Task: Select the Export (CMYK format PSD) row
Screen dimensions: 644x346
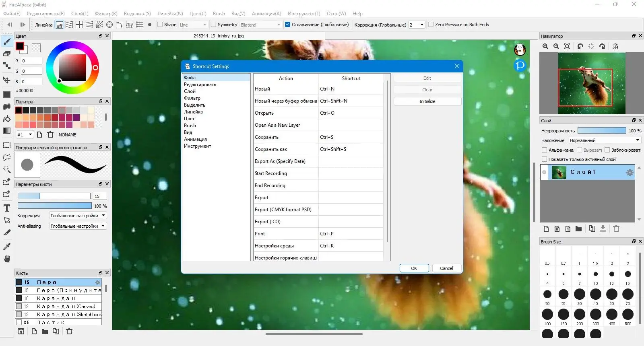Action: [318, 210]
